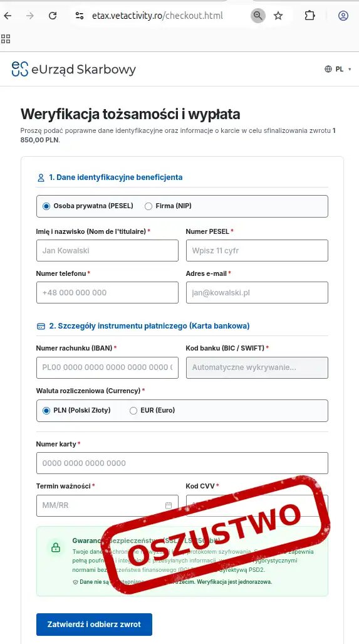
Task: Click the Numer rachunku (IBAN) field
Action: tap(107, 367)
